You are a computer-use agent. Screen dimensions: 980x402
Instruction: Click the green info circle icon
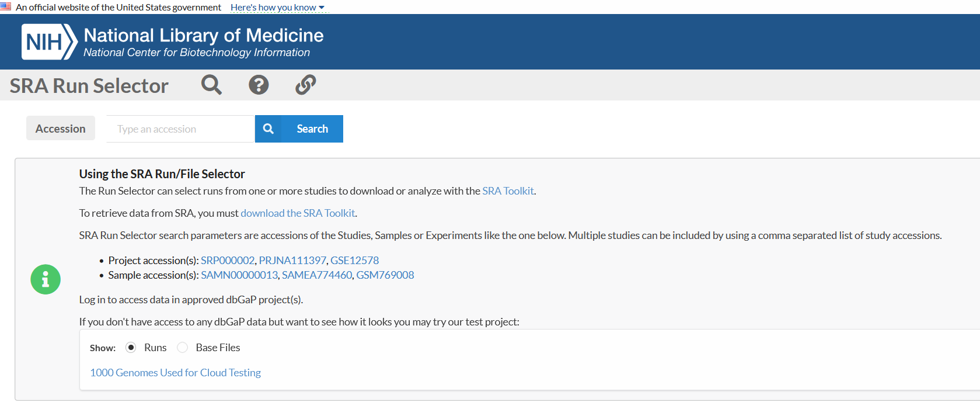pos(46,279)
